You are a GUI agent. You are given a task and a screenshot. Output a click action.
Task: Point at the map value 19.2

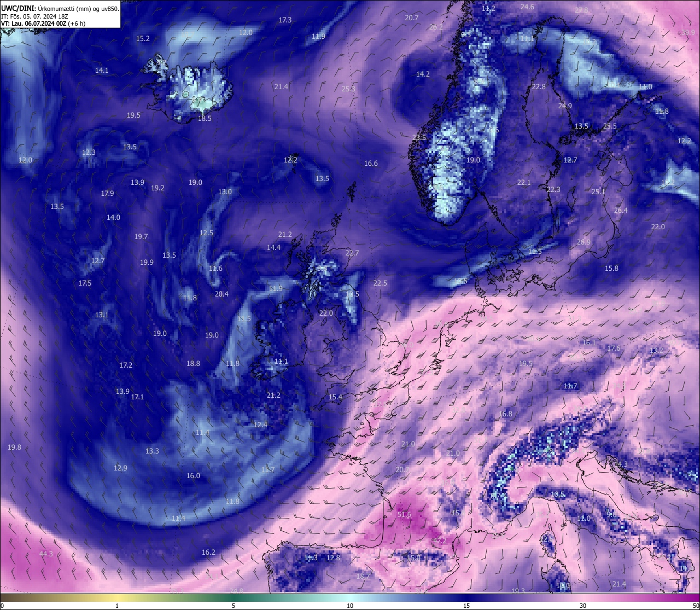coord(157,188)
